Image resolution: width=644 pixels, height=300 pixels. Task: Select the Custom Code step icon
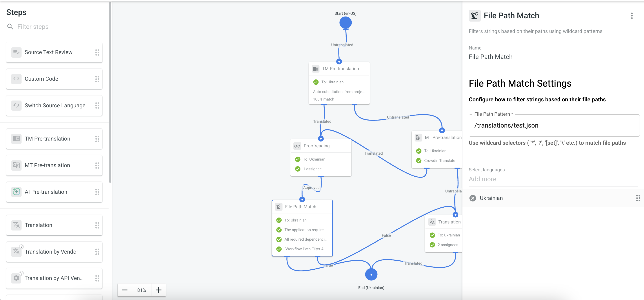click(16, 79)
